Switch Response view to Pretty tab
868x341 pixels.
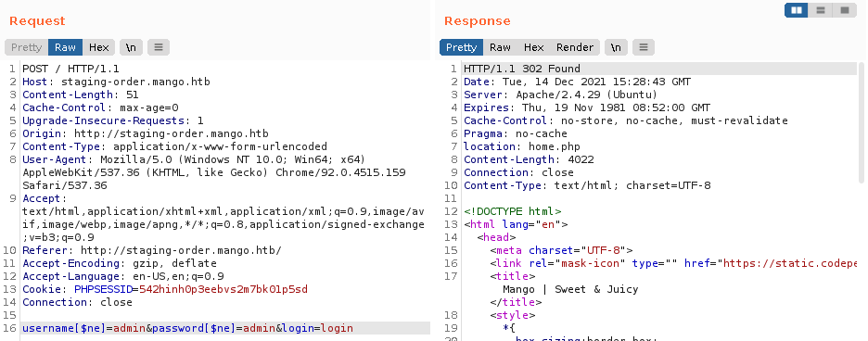[x=462, y=47]
